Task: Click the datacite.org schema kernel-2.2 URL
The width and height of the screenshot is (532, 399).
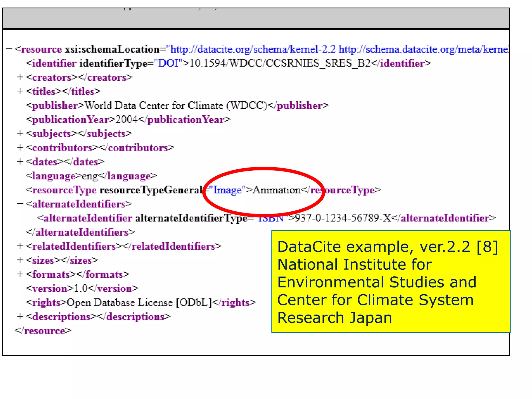Action: coord(253,49)
